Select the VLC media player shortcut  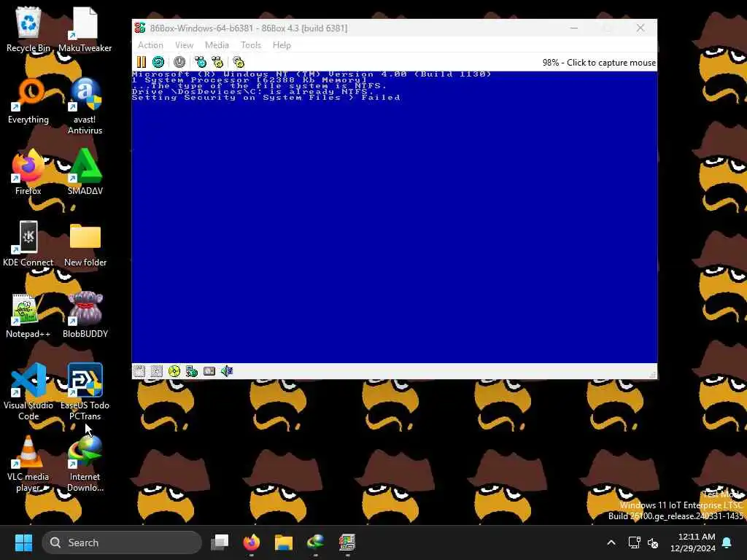(x=28, y=464)
